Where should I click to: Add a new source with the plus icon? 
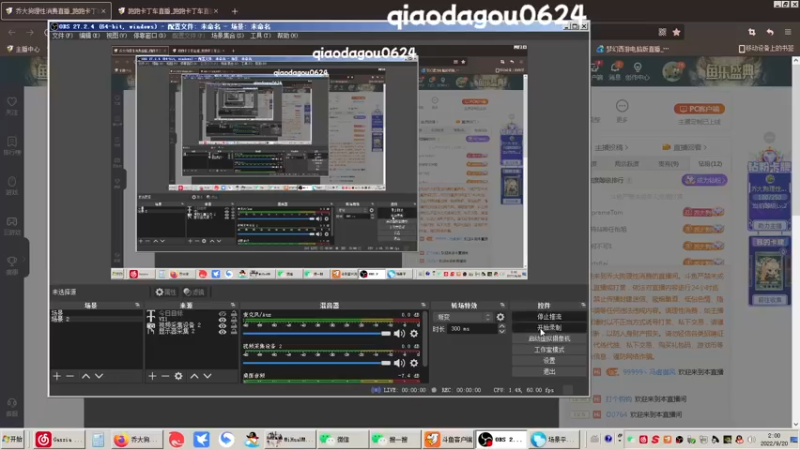point(152,376)
